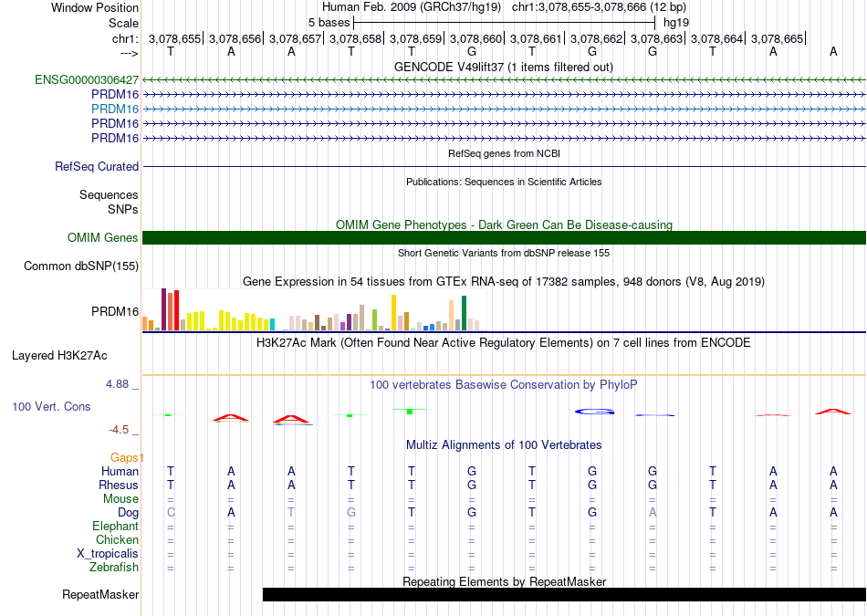
Task: Click the -4.5 PhyloP lower scale value
Action: (119, 429)
